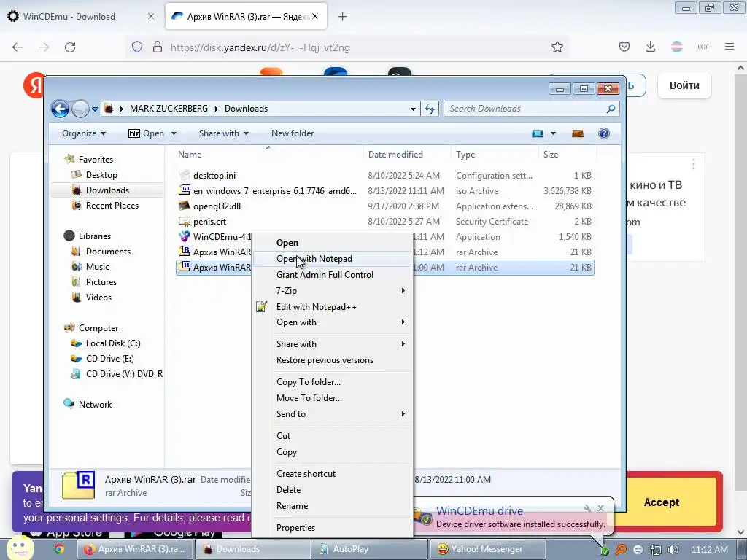Expand the view options dropdown arrow
The height and width of the screenshot is (560, 747).
553,133
